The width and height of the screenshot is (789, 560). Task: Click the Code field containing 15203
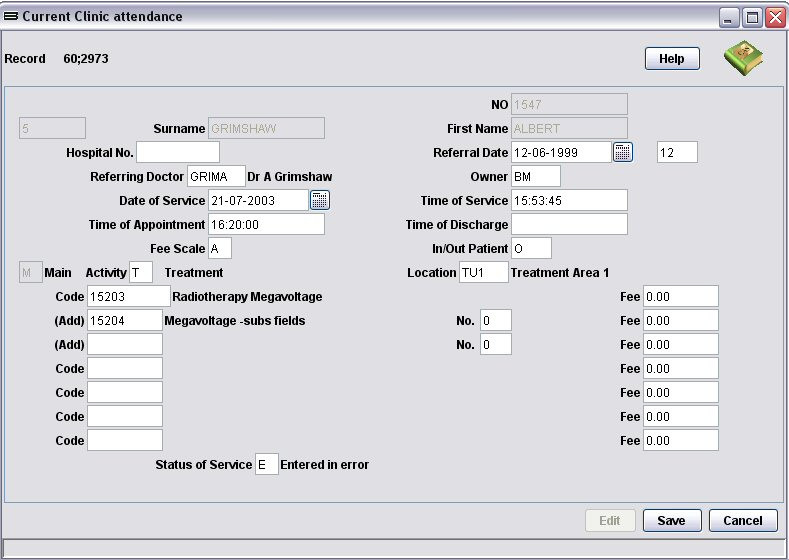(129, 296)
